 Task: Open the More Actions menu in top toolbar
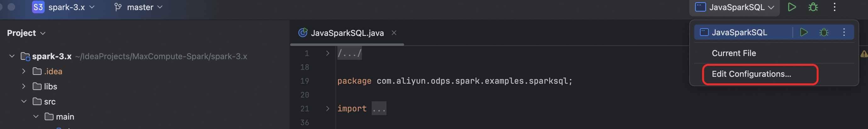coord(835,7)
